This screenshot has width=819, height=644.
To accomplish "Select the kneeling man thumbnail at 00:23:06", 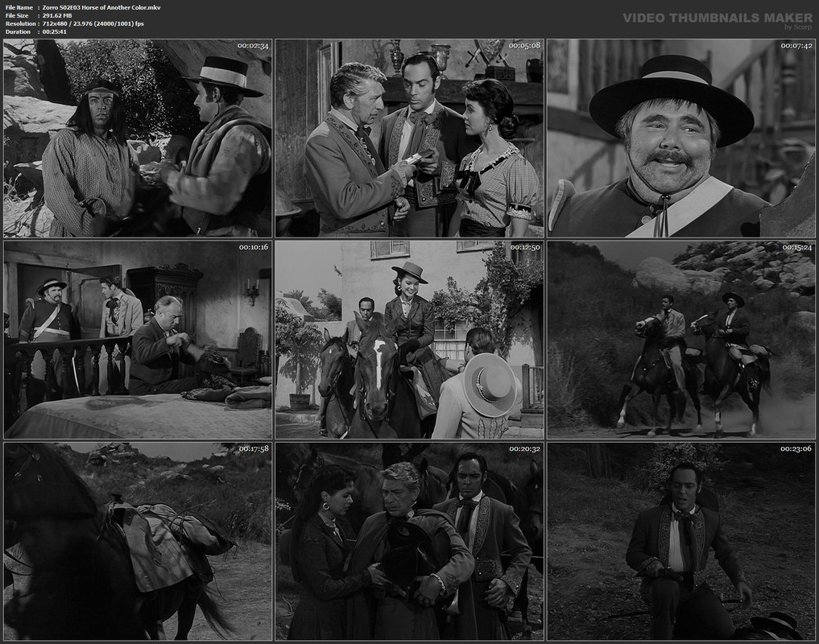I will (681, 541).
